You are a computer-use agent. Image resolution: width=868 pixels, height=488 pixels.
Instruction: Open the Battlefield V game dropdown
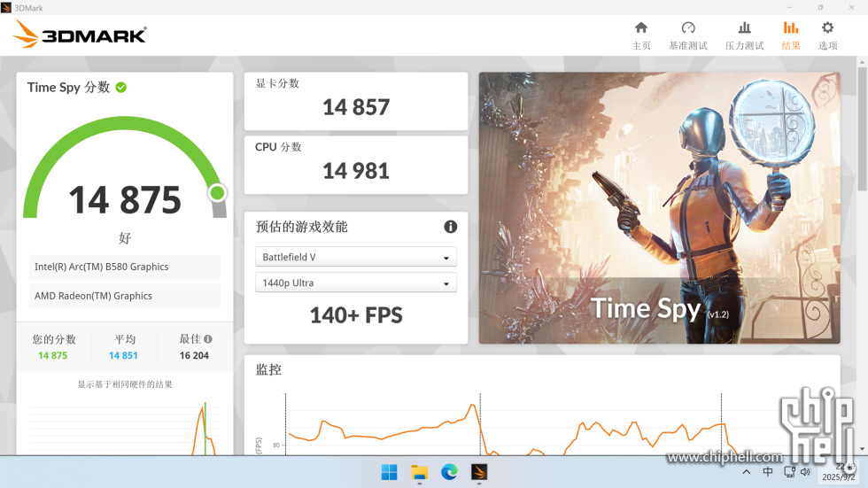[x=356, y=257]
